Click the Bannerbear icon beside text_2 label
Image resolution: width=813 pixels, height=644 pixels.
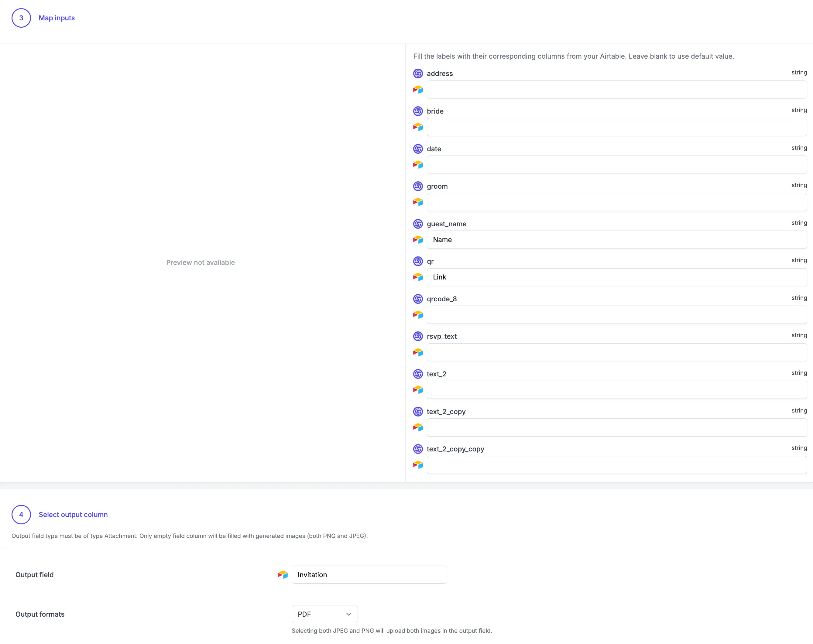tap(418, 374)
